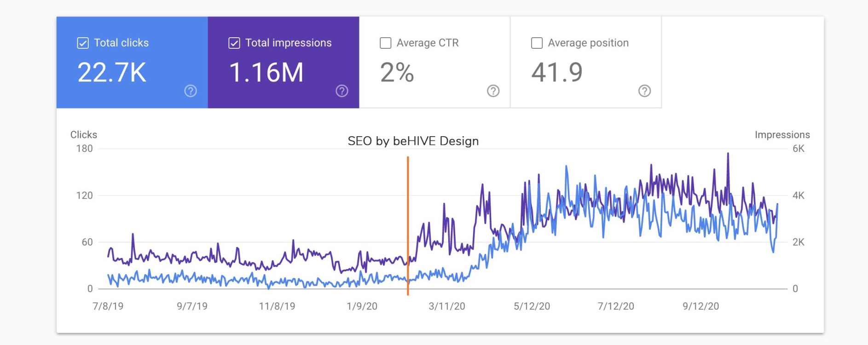
Task: Click the 7/12/20 date label
Action: click(616, 306)
